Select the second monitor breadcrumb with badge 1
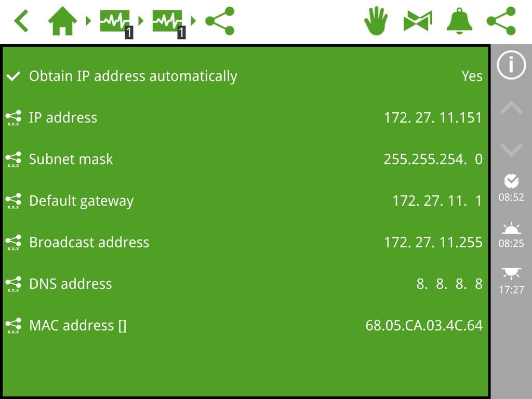This screenshot has height=399, width=532. point(169,23)
